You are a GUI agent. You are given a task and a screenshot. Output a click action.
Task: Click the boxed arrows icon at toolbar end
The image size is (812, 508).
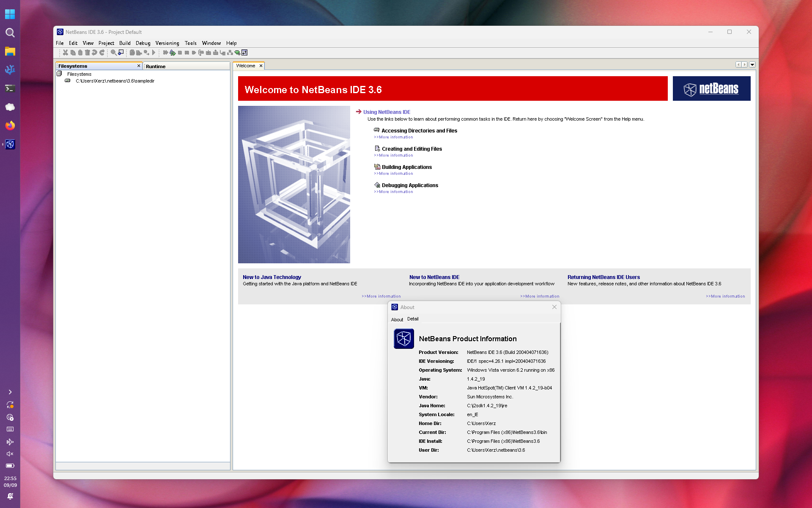pyautogui.click(x=244, y=52)
